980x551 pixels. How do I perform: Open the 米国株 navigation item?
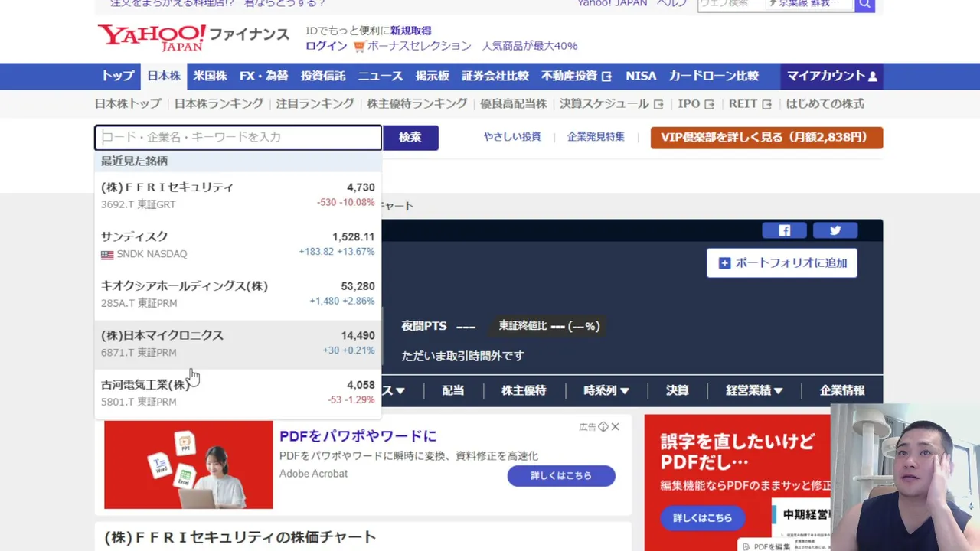pyautogui.click(x=210, y=76)
